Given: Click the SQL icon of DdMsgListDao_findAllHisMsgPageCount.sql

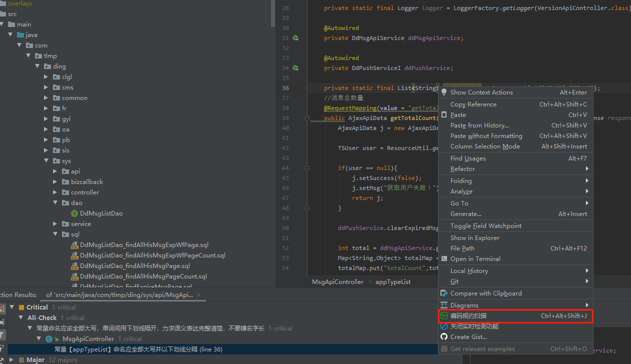Looking at the screenshot, I should point(74,276).
